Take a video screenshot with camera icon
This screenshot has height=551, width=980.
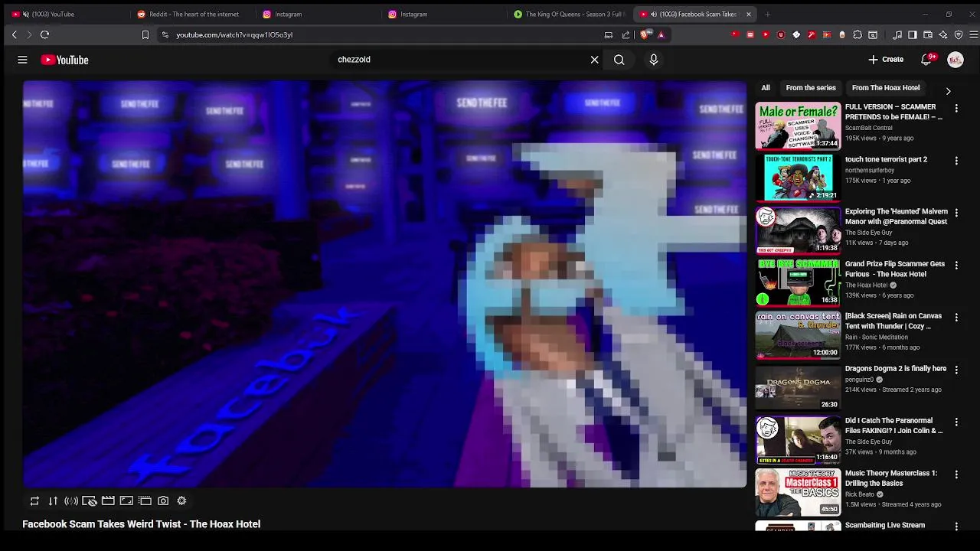pos(163,501)
